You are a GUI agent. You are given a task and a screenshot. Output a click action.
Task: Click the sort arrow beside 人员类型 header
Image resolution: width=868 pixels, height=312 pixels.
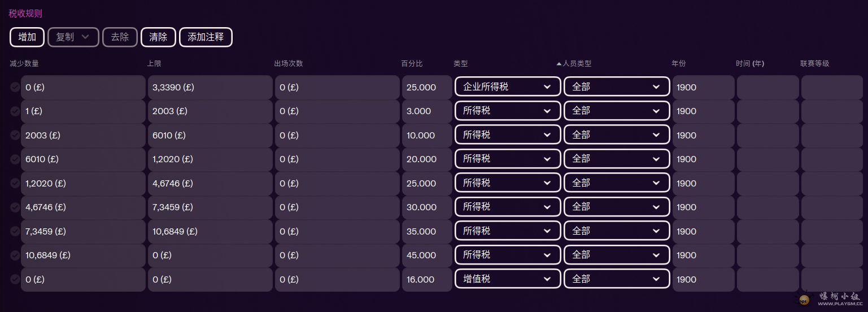[x=559, y=64]
